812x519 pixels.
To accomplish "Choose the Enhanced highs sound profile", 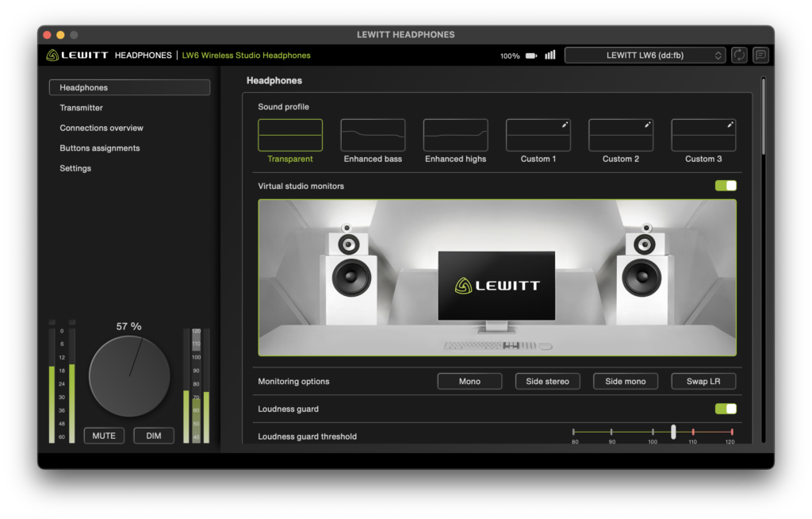I will (x=456, y=141).
